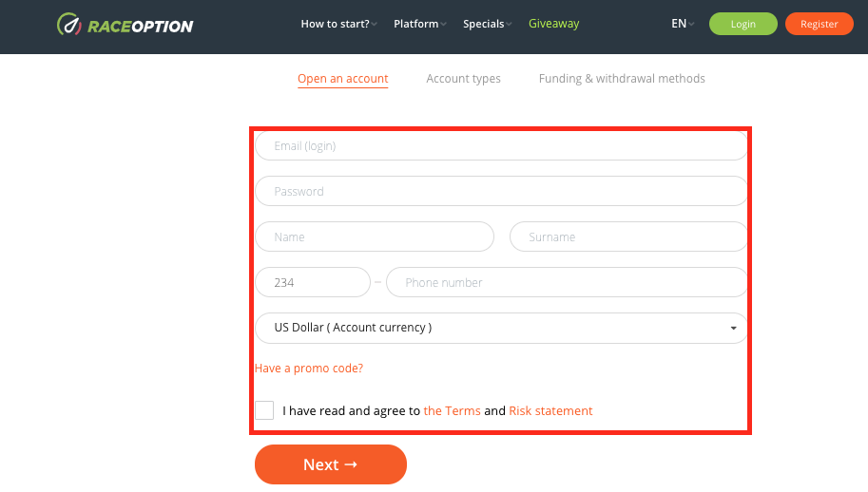Expand the Platform menu
868x492 pixels.
(x=419, y=24)
